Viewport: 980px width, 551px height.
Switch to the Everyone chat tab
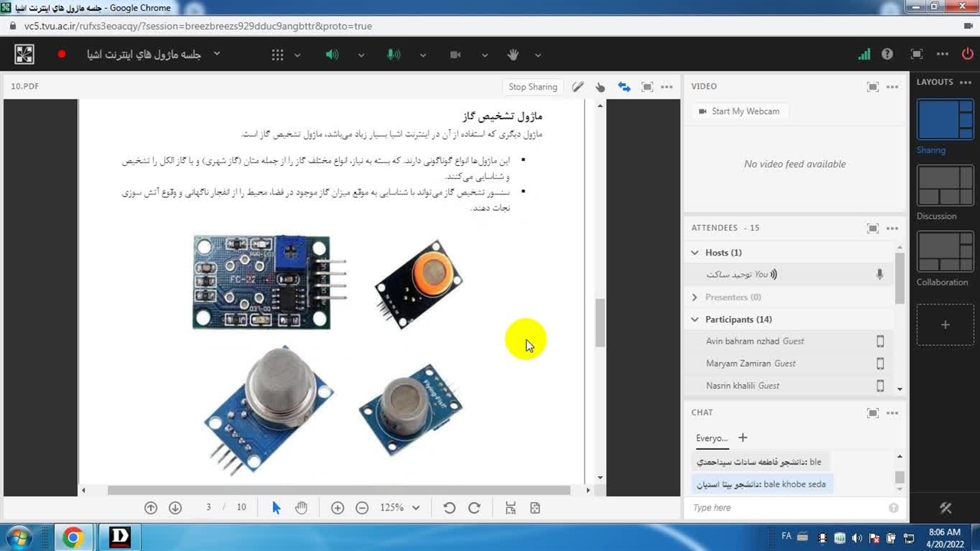(x=711, y=438)
